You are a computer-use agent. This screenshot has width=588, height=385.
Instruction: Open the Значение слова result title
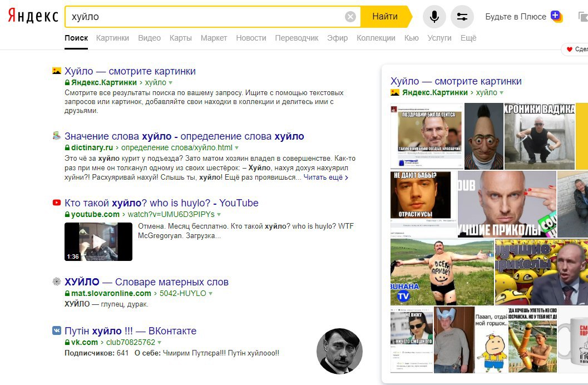(x=184, y=136)
